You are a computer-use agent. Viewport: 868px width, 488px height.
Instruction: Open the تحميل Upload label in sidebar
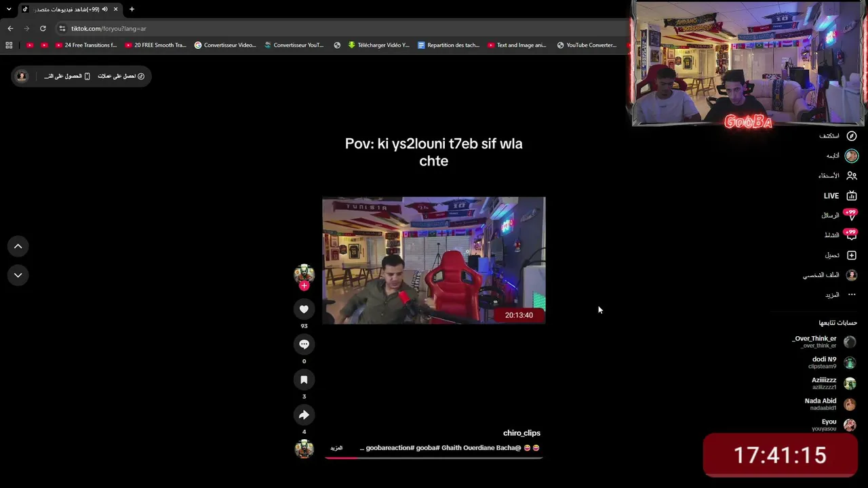click(x=832, y=256)
